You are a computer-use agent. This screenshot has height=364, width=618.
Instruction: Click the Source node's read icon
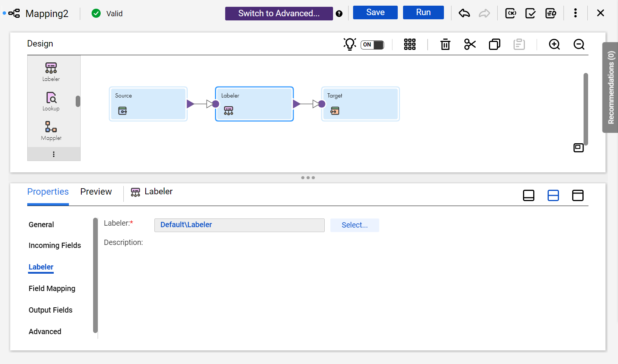click(x=123, y=111)
